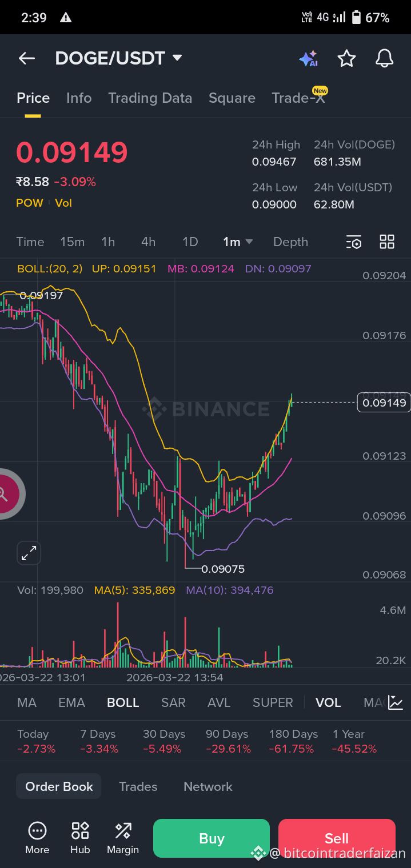Select the 1D chart interval
411x868 pixels.
pos(190,242)
